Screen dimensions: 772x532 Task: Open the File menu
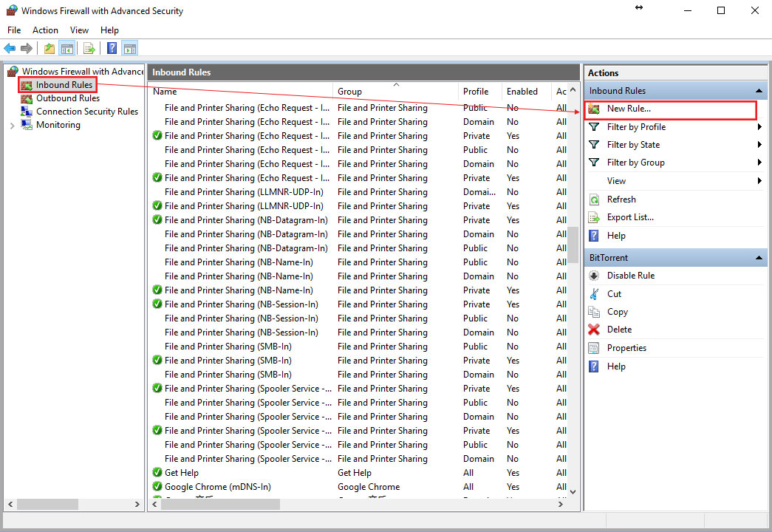point(14,30)
